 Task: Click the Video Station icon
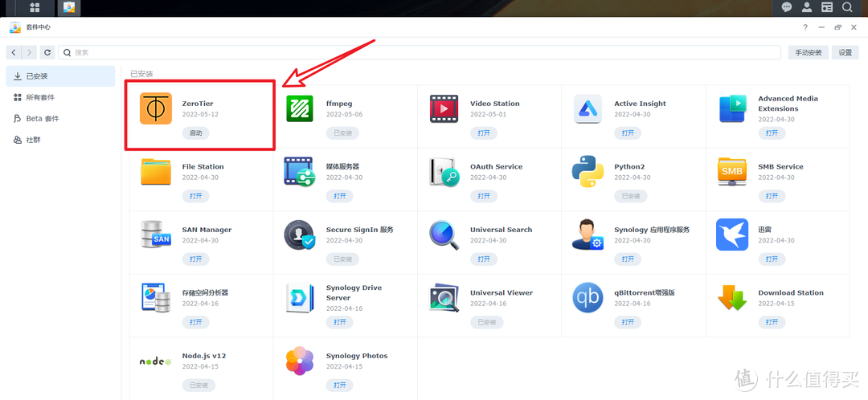(444, 108)
